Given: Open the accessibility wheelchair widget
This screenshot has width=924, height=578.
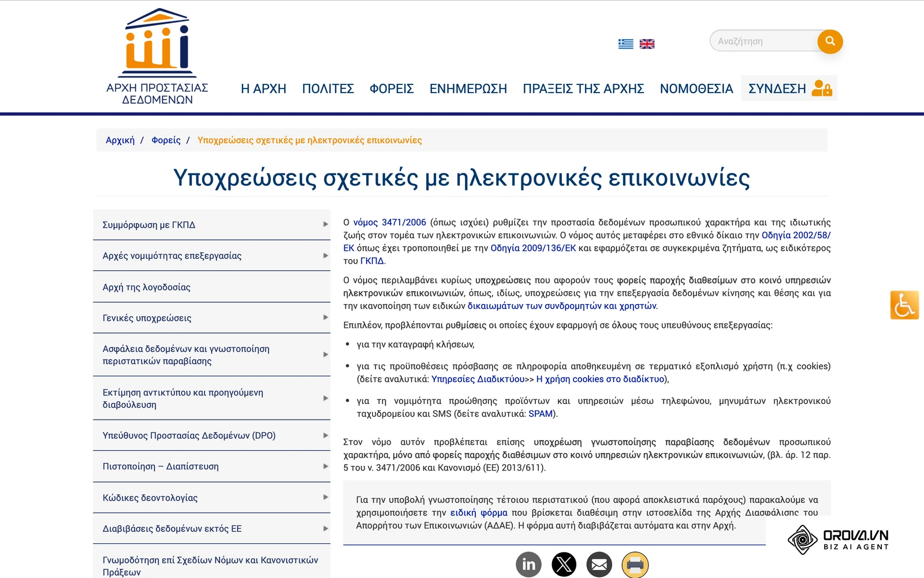Looking at the screenshot, I should 904,305.
